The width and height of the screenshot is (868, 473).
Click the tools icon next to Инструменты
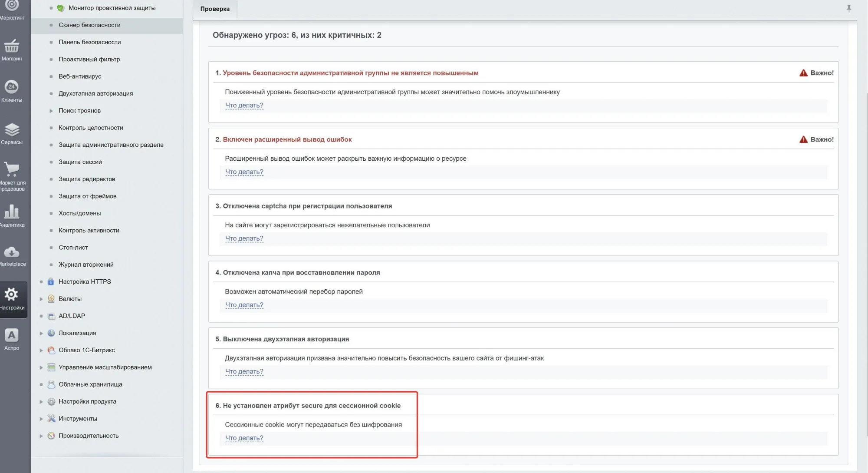coord(51,418)
